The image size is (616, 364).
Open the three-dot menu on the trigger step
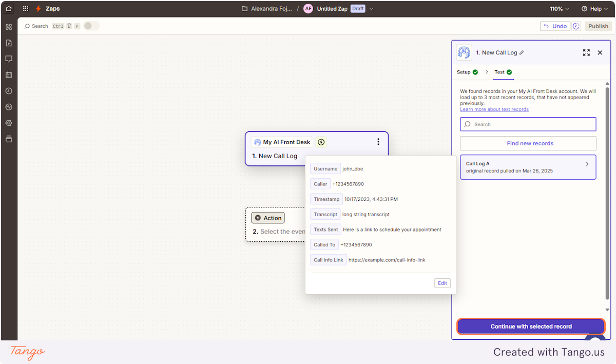click(x=378, y=142)
